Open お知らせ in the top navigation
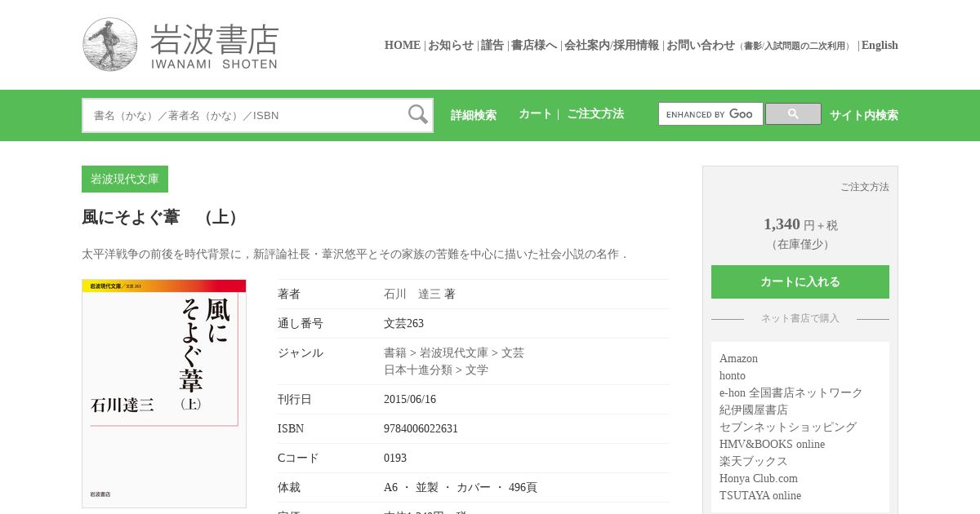Image resolution: width=980 pixels, height=514 pixels. pos(451,46)
